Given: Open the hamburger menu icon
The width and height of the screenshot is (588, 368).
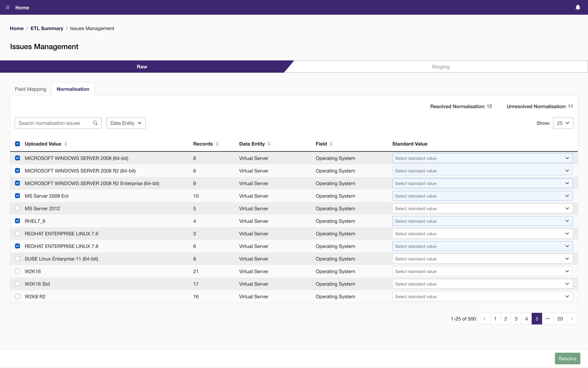Looking at the screenshot, I should 8,7.
